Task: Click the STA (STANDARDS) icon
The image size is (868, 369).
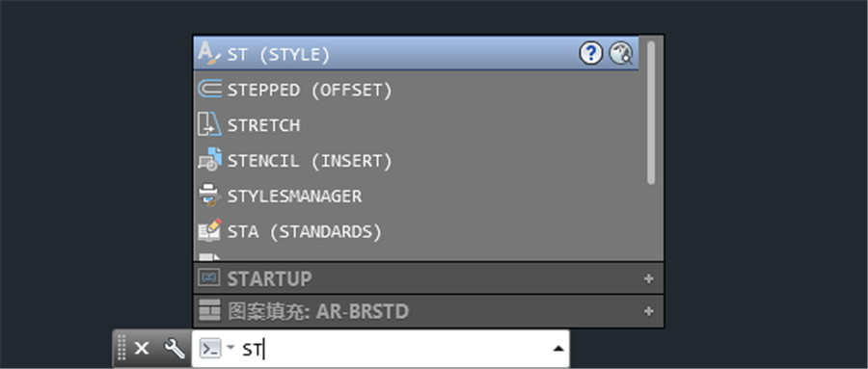Action: (209, 230)
